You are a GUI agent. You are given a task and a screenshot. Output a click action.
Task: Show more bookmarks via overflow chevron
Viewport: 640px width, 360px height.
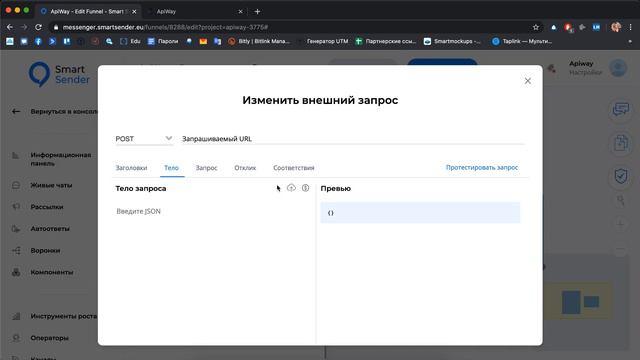[630, 41]
